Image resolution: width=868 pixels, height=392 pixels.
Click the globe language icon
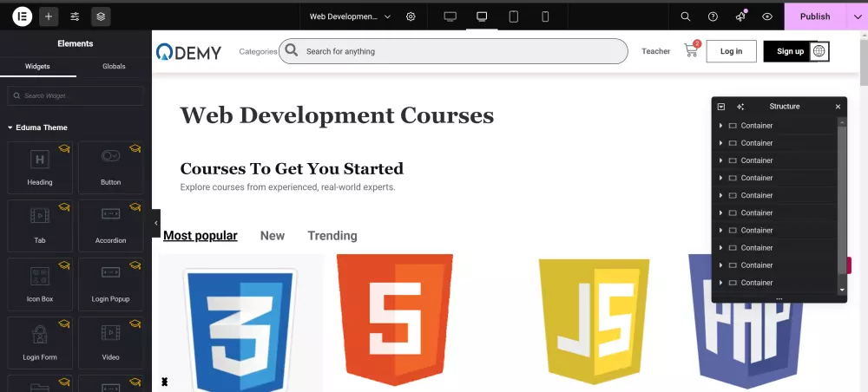tap(819, 51)
